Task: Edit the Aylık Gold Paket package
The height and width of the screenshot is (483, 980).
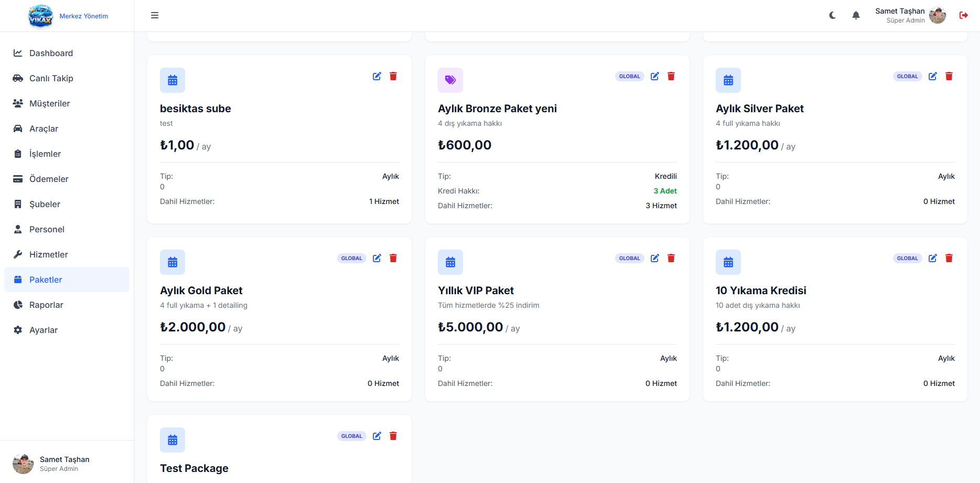Action: tap(377, 258)
